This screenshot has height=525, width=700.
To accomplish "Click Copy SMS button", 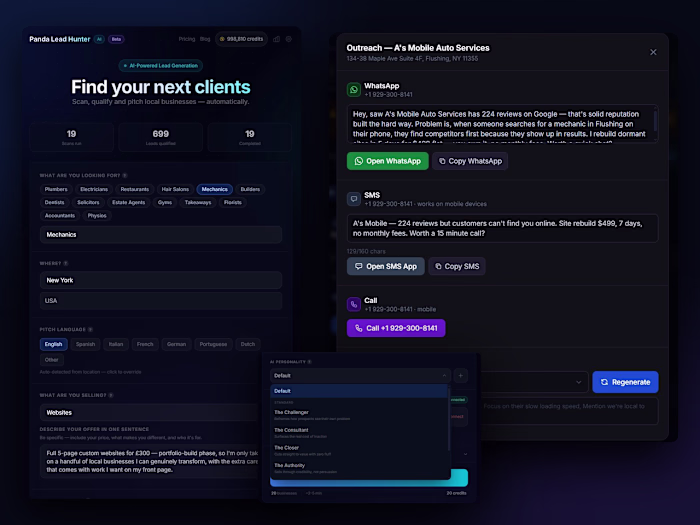I will pyautogui.click(x=457, y=267).
